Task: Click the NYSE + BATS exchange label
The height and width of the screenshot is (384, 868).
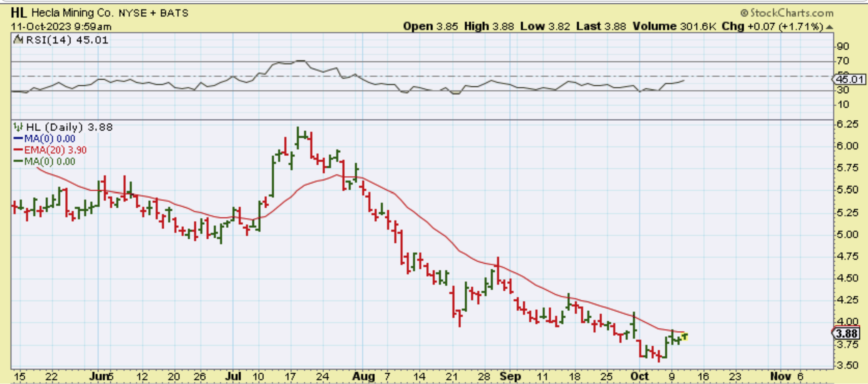Action: tap(153, 13)
